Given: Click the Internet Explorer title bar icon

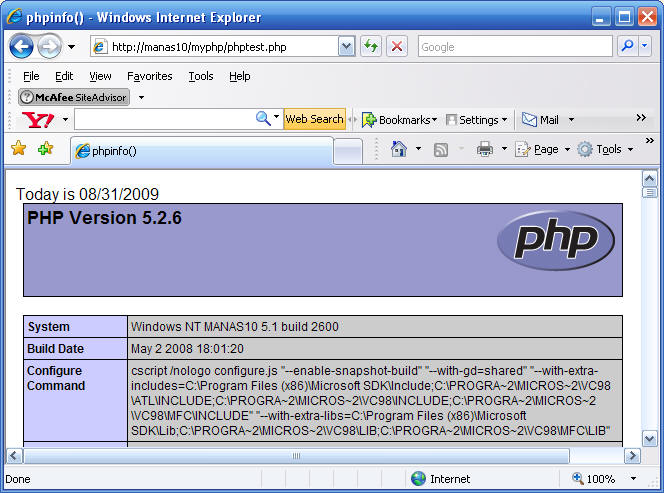Looking at the screenshot, I should [x=14, y=17].
